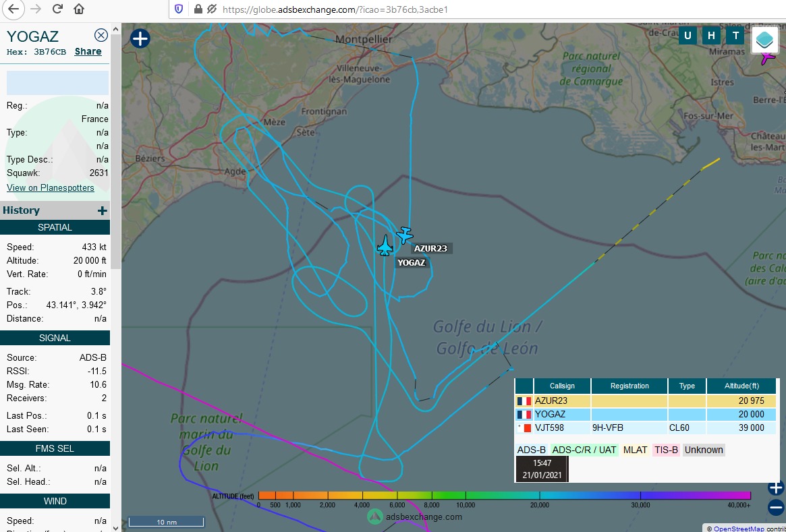786x532 pixels.
Task: Sort table by Altitude(ft) column header
Action: click(741, 386)
